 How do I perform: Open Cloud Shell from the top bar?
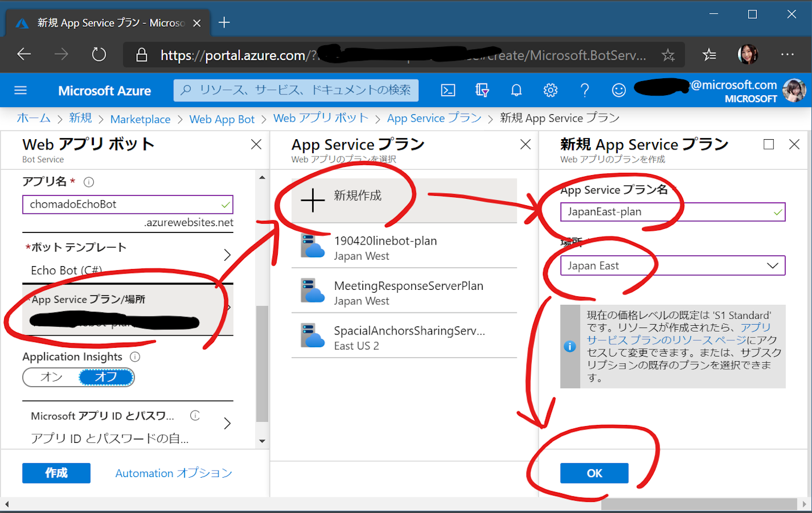[x=448, y=90]
